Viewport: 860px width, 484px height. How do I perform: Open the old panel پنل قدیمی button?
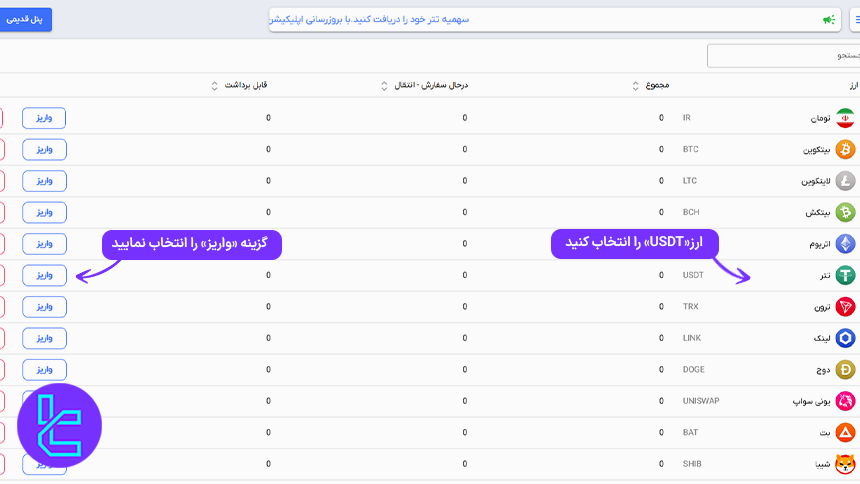25,19
